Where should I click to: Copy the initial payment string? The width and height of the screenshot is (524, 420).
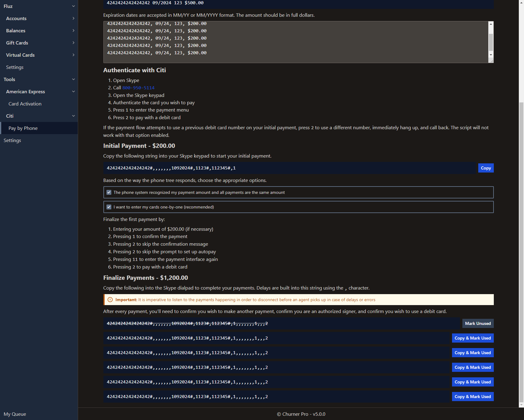486,168
